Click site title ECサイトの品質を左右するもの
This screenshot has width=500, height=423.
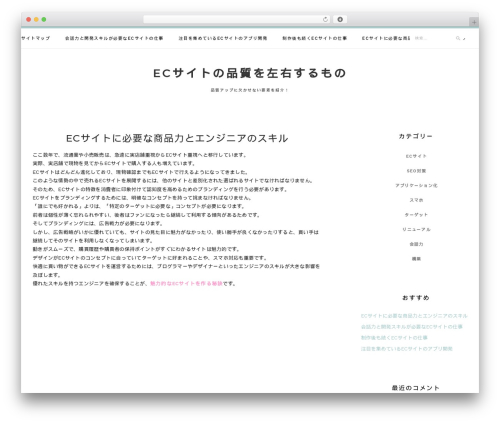click(250, 73)
